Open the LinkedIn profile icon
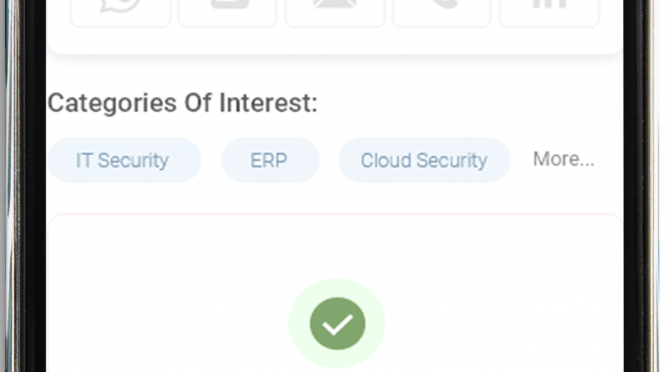Screen dimensions: 672x372 549,4
